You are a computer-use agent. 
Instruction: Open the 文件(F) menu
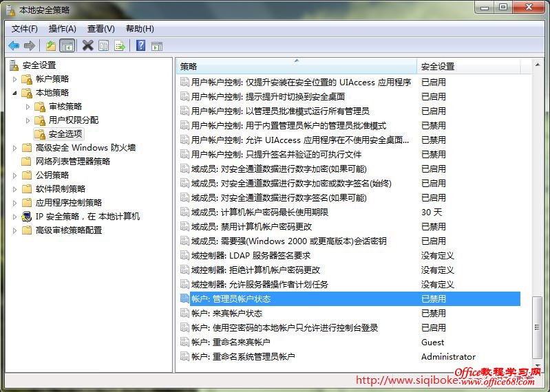pyautogui.click(x=25, y=29)
